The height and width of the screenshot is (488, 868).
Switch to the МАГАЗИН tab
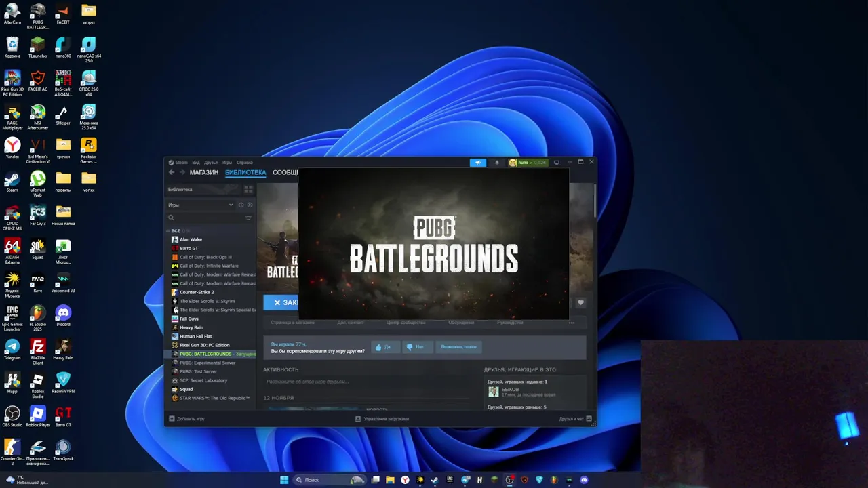(x=204, y=172)
